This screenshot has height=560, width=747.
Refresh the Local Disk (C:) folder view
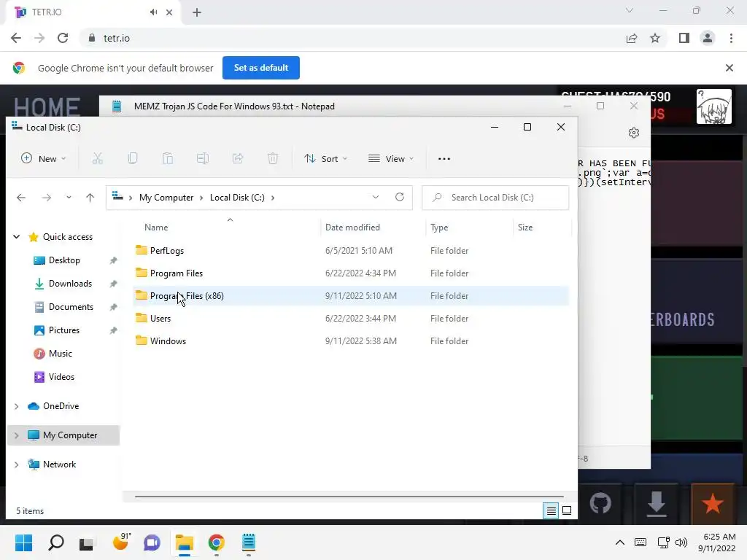pyautogui.click(x=400, y=197)
